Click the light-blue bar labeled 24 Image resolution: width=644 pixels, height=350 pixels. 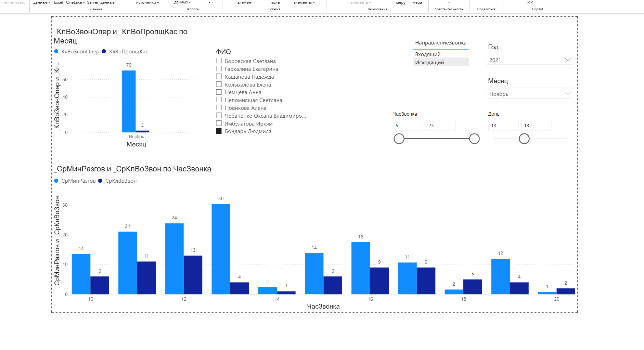coord(174,259)
